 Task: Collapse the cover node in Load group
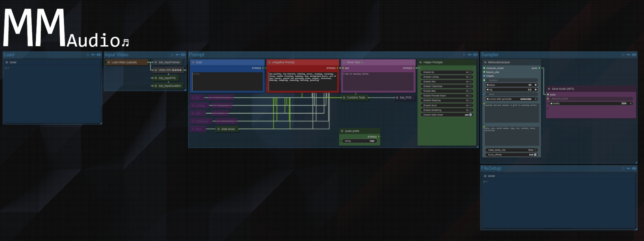(x=7, y=63)
